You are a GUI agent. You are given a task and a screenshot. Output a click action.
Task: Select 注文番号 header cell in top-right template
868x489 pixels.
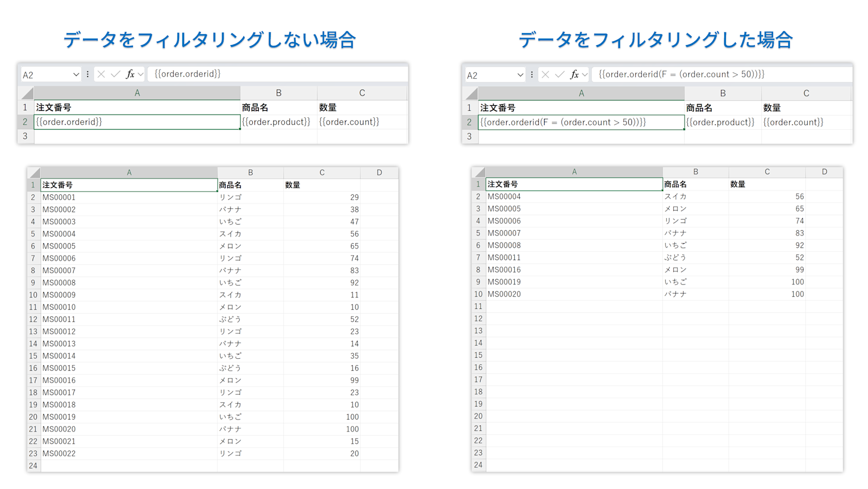pos(581,108)
